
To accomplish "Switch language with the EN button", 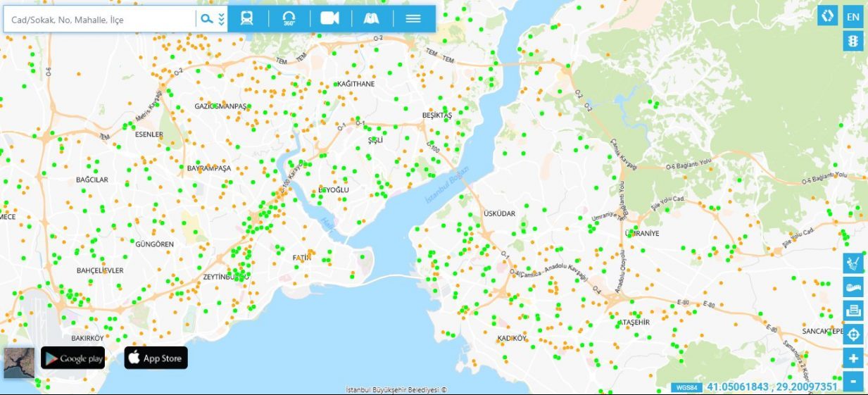I will (853, 17).
